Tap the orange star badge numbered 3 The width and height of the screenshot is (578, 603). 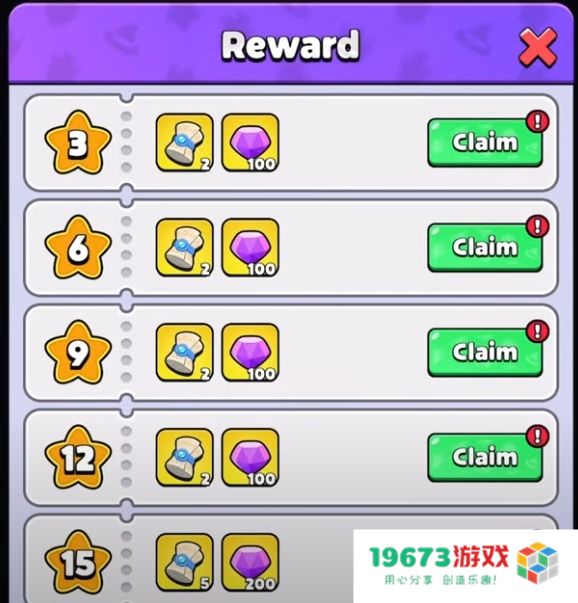pos(78,143)
